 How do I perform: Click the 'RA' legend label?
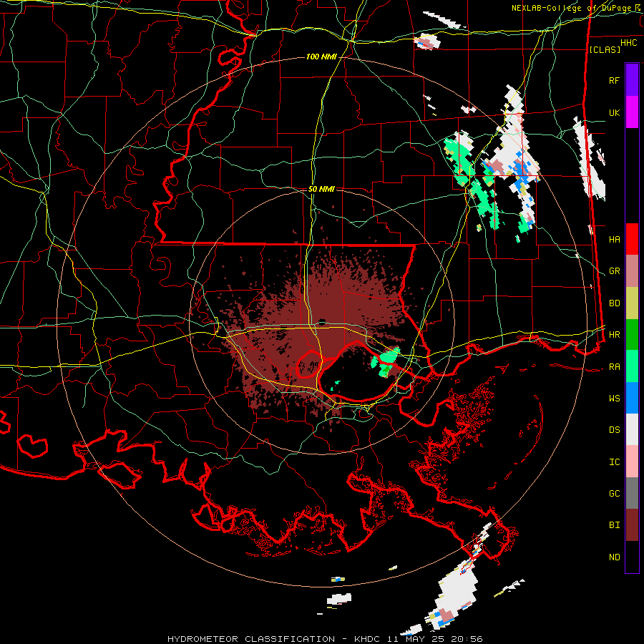click(614, 366)
